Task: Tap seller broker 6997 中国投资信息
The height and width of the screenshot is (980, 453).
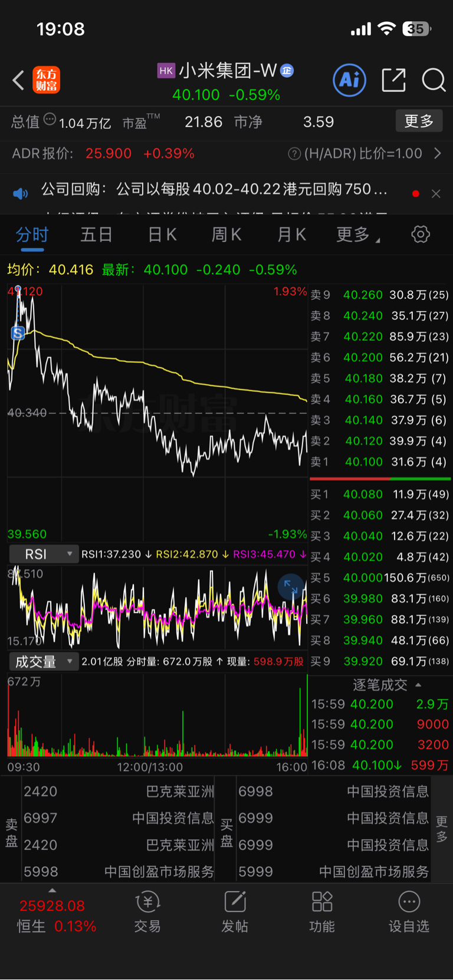Action: (119, 818)
